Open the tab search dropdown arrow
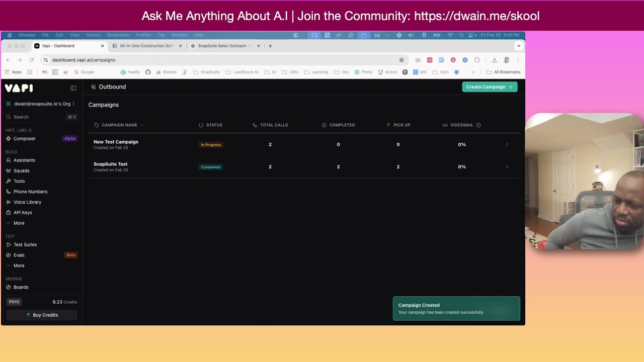The height and width of the screenshot is (362, 644). coord(519,46)
